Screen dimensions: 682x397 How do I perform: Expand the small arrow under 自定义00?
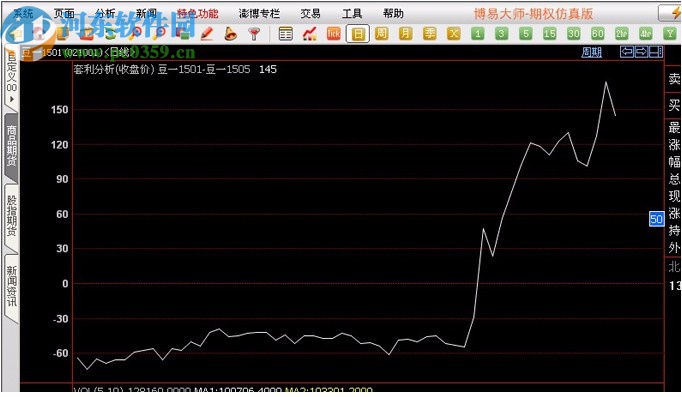coord(11,99)
